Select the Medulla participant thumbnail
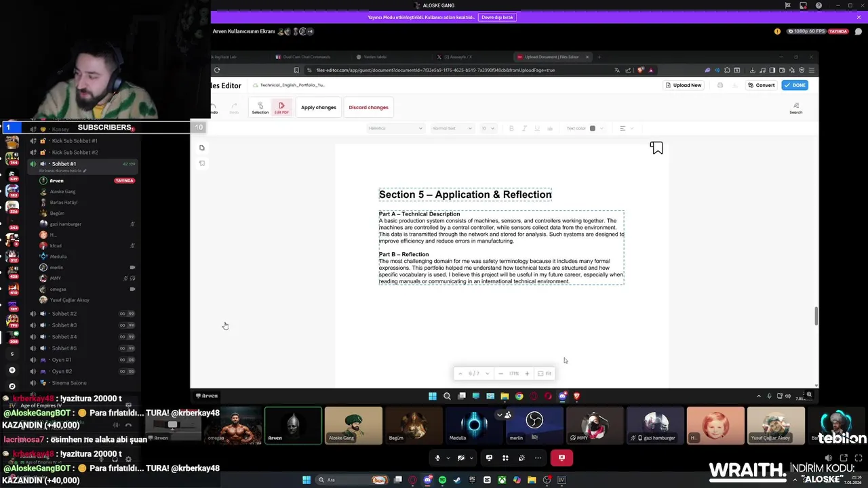The height and width of the screenshot is (488, 868). pyautogui.click(x=474, y=426)
